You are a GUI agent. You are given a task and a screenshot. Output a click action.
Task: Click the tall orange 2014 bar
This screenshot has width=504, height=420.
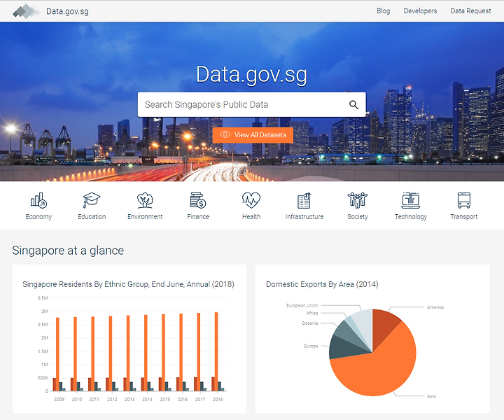pyautogui.click(x=146, y=353)
